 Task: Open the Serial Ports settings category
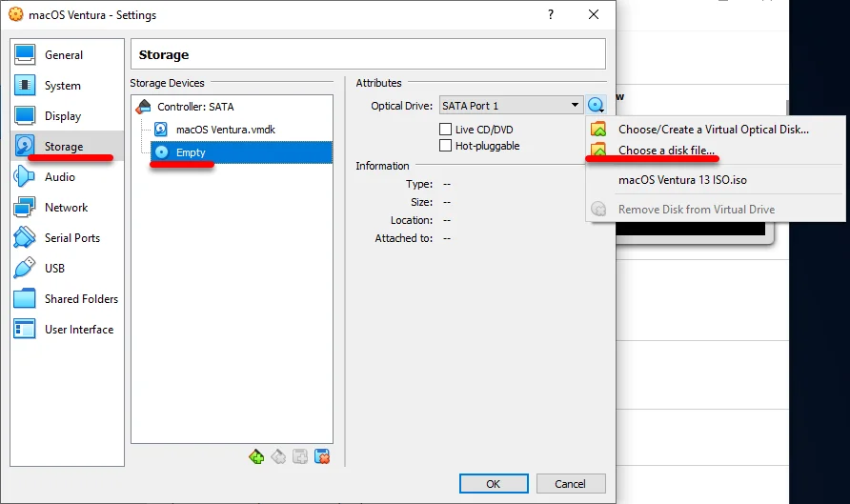pos(68,237)
